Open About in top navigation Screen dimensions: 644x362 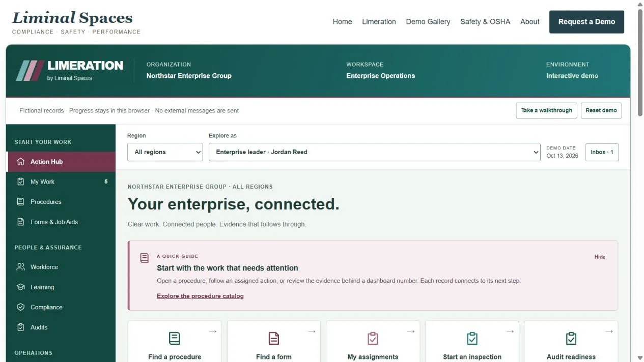[x=530, y=22]
